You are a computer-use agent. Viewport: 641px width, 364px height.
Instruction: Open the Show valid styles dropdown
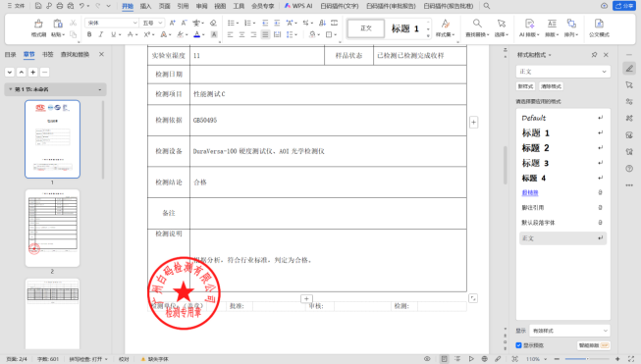pyautogui.click(x=569, y=331)
